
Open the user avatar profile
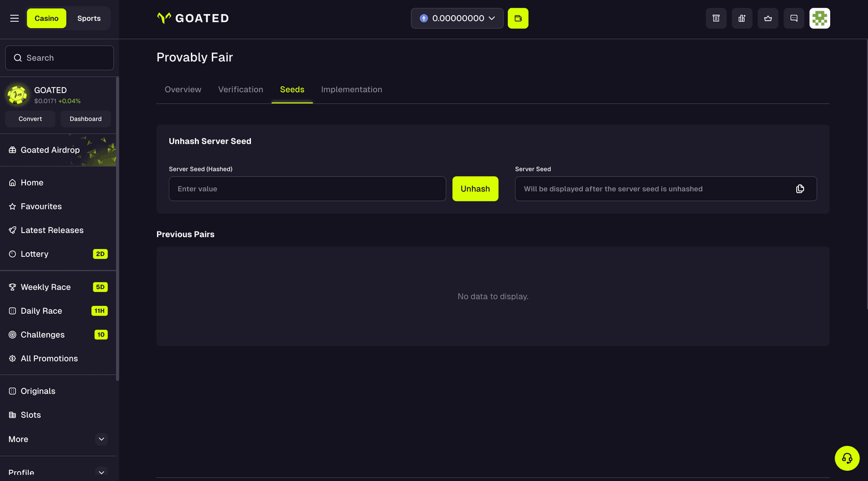click(820, 18)
